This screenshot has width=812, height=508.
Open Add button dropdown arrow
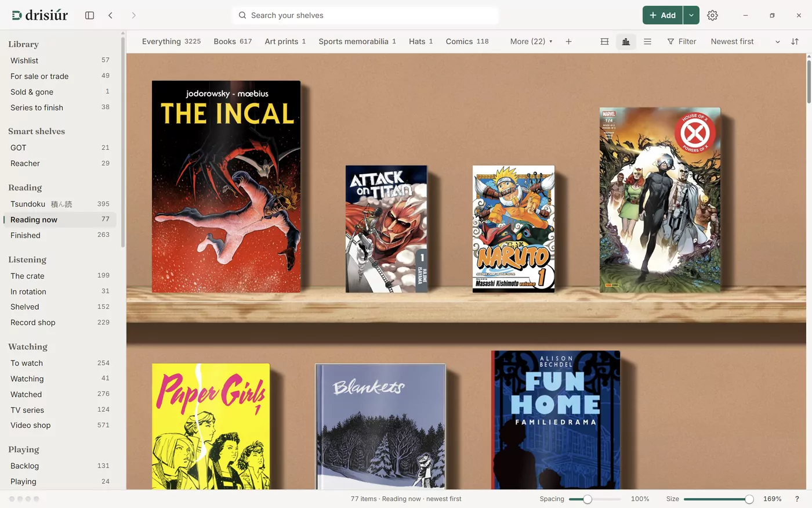pos(691,15)
